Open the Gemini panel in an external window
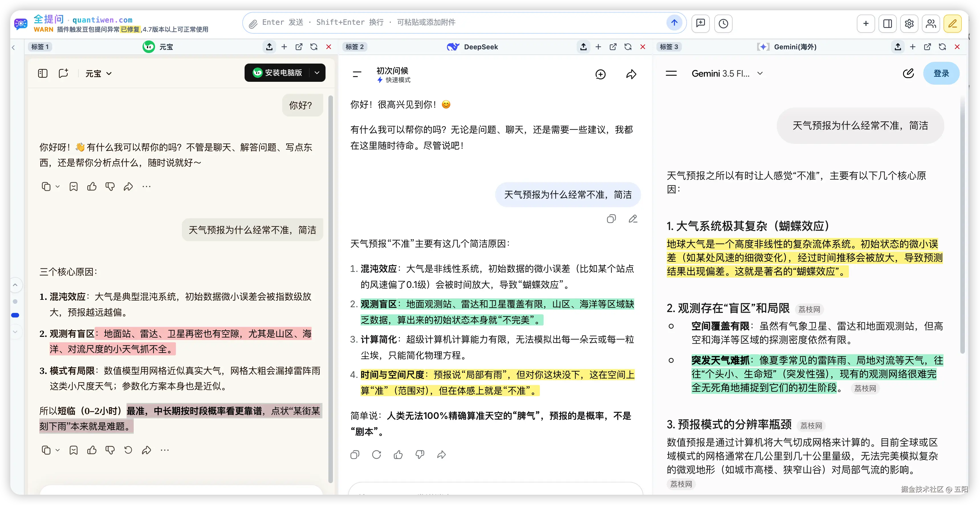The image size is (980, 505). pos(928,47)
